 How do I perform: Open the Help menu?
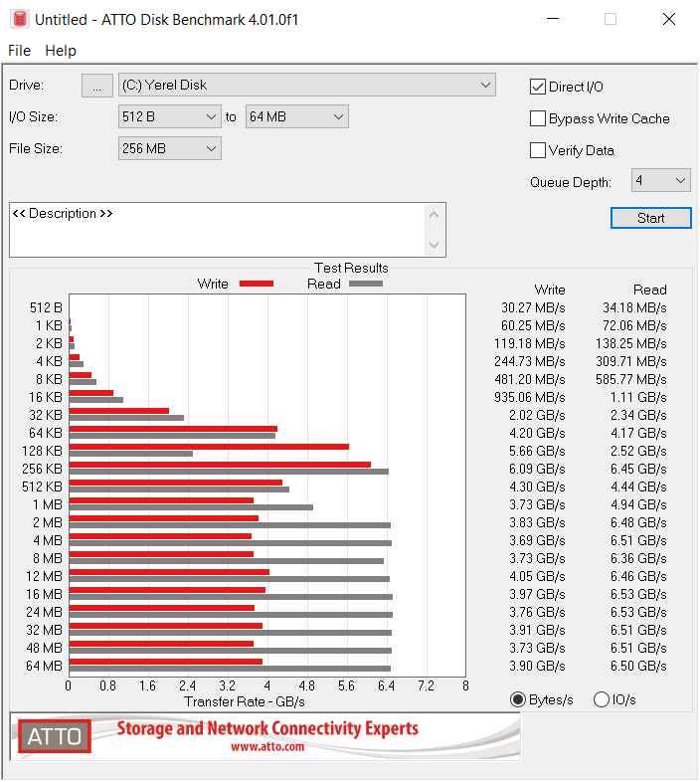coord(61,51)
